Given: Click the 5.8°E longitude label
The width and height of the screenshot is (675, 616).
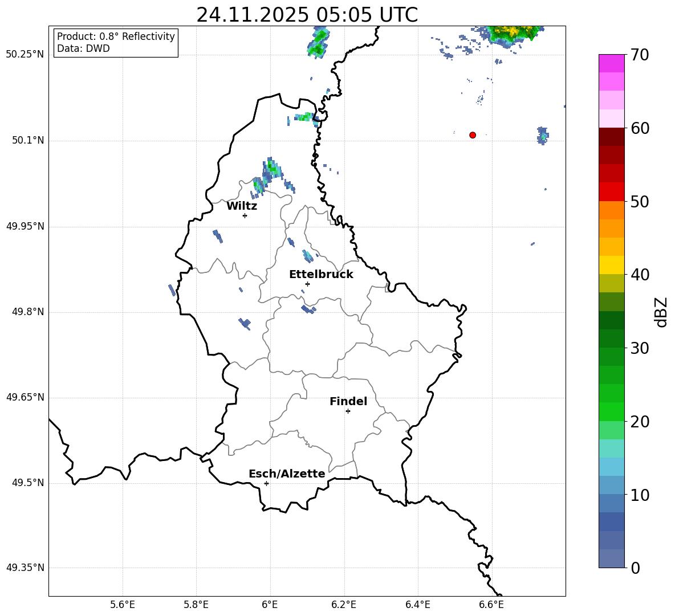Looking at the screenshot, I should tap(196, 605).
